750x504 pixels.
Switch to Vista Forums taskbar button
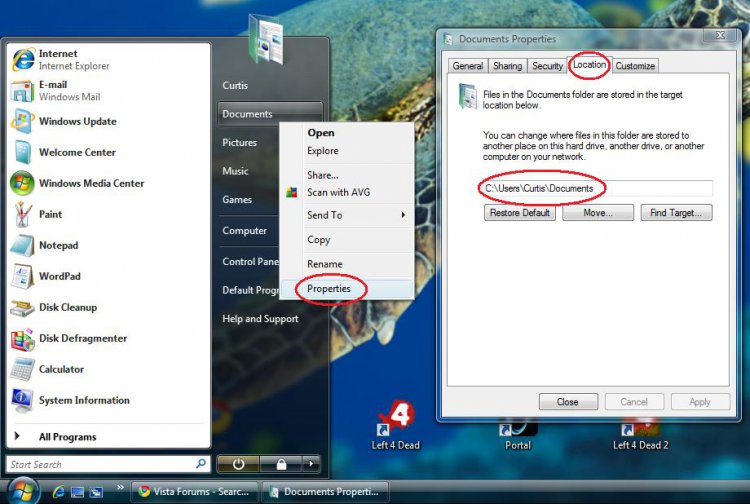click(x=194, y=492)
